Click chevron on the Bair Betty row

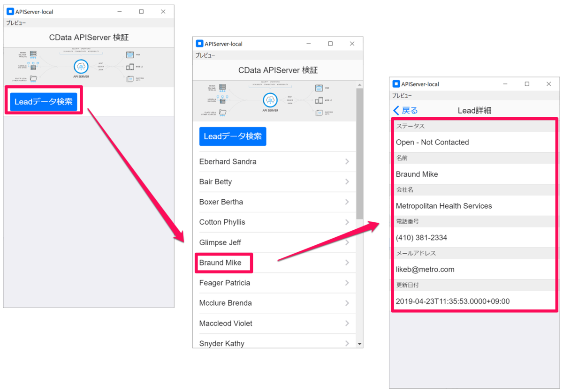pyautogui.click(x=347, y=181)
